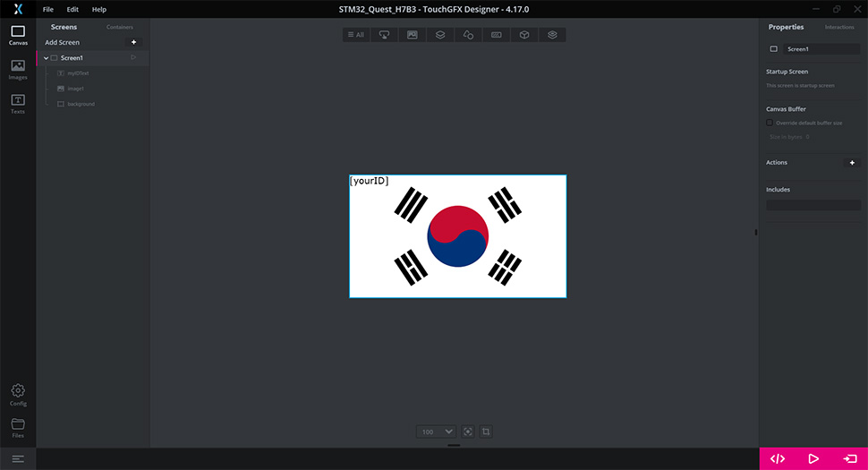Open Containers widget category (stacked layers)
The height and width of the screenshot is (470, 868).
click(x=440, y=35)
